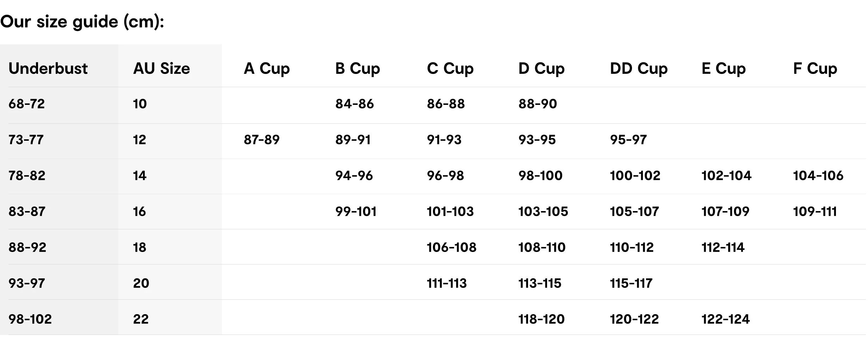Click the Underbust column header
Image resolution: width=868 pixels, height=348 pixels.
[x=48, y=68]
